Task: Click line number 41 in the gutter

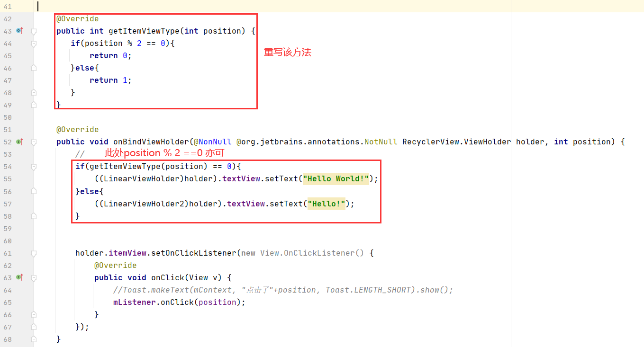Action: [7, 7]
